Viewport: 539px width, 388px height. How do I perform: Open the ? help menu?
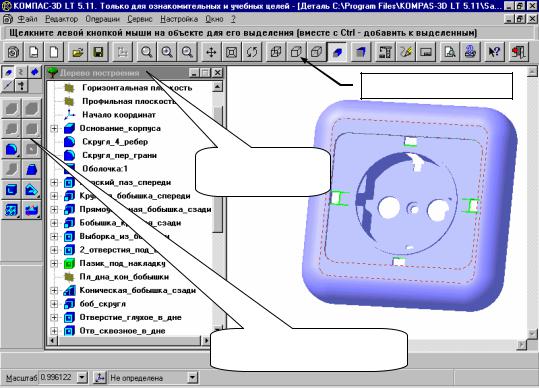point(233,19)
